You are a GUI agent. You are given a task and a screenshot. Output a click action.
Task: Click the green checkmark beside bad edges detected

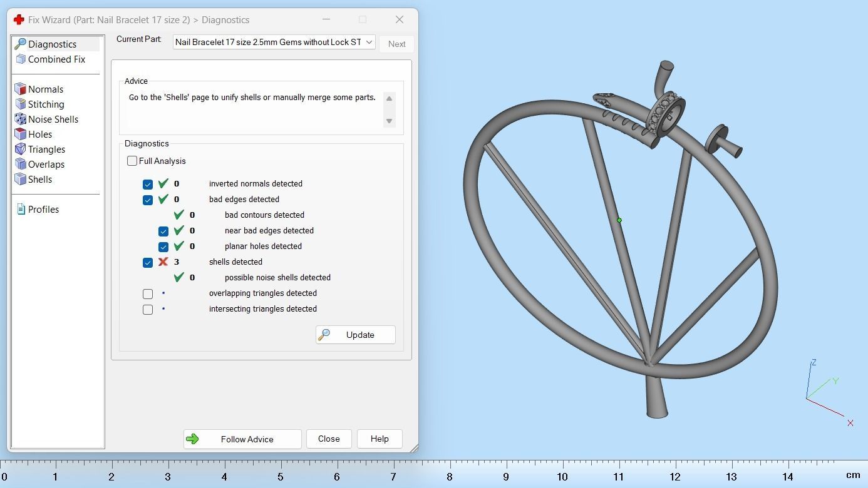click(163, 199)
